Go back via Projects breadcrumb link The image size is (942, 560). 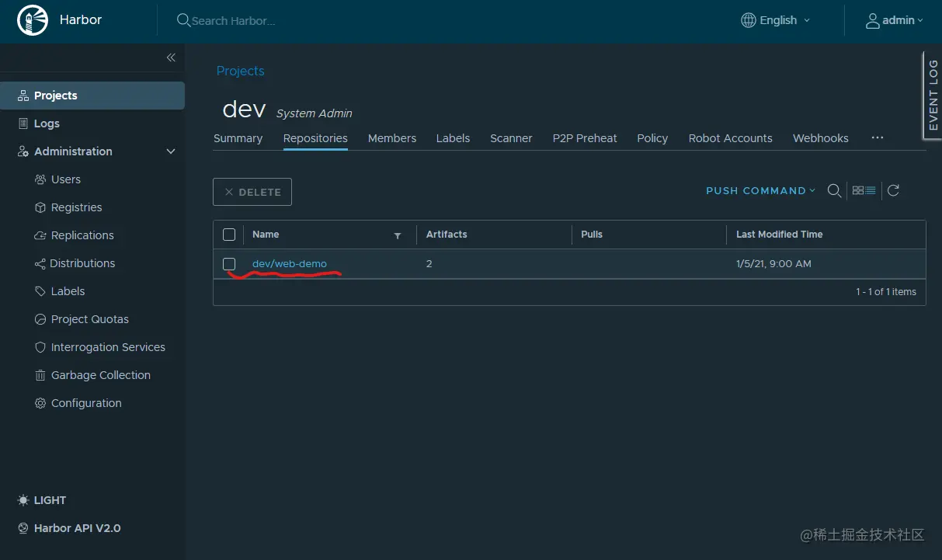(x=241, y=71)
